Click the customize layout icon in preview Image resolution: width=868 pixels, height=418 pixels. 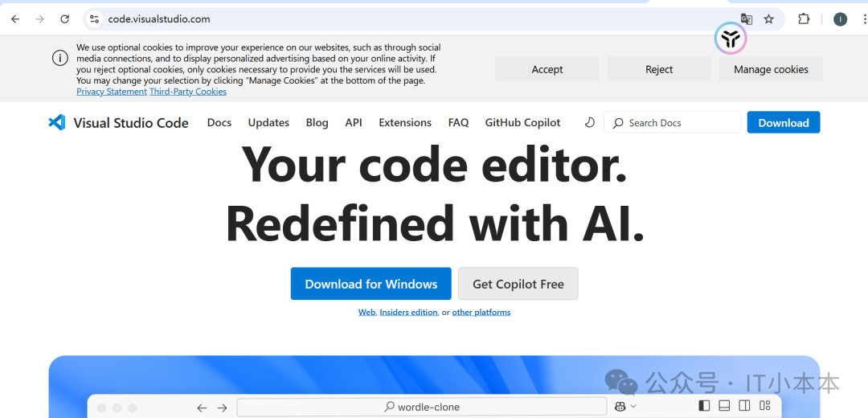765,406
